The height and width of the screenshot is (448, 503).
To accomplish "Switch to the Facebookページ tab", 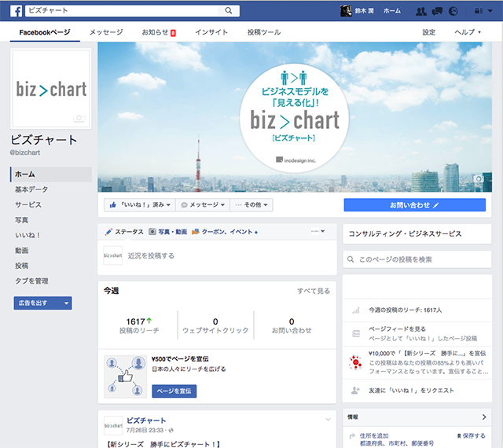I will click(x=45, y=32).
